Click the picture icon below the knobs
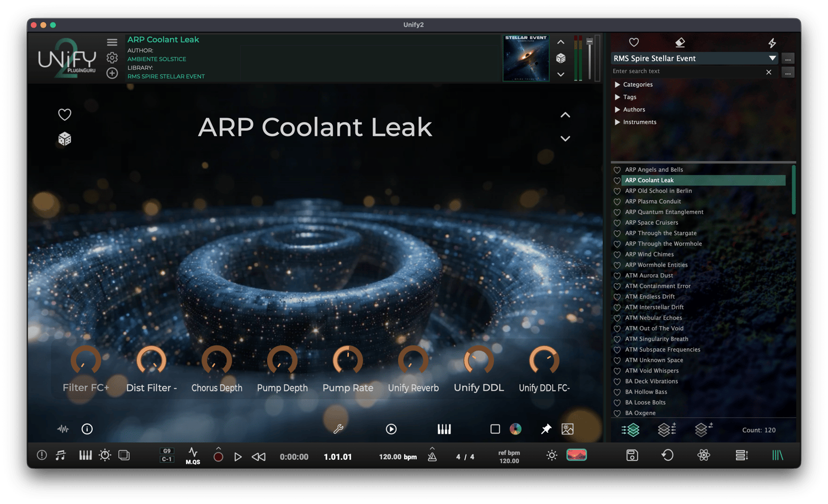This screenshot has height=504, width=828. tap(567, 429)
